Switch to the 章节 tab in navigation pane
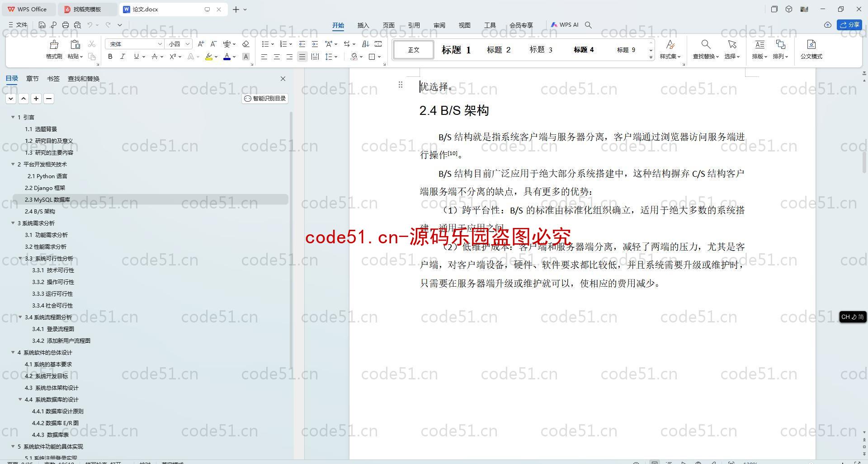868x464 pixels. 32,79
